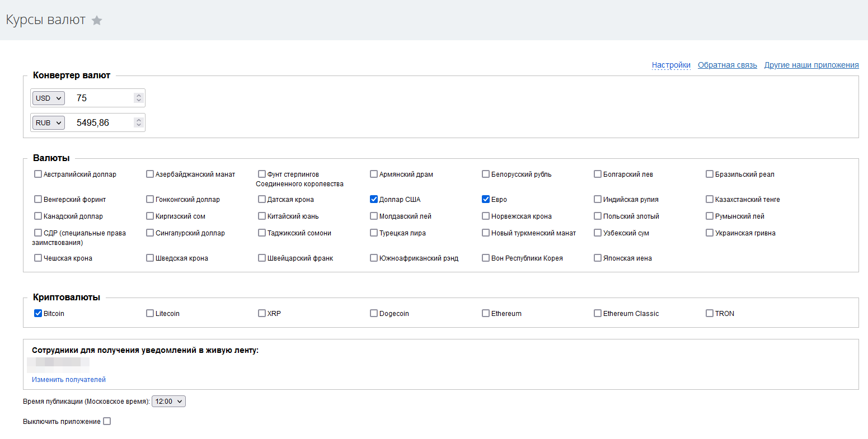Click the Изменить получателей link
The image size is (868, 439).
pos(69,379)
